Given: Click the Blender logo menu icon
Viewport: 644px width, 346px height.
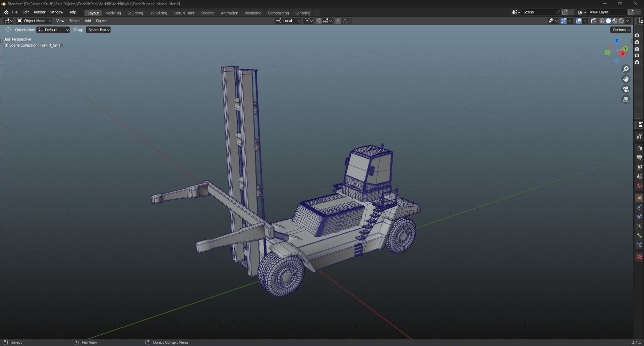Looking at the screenshot, I should [6, 12].
